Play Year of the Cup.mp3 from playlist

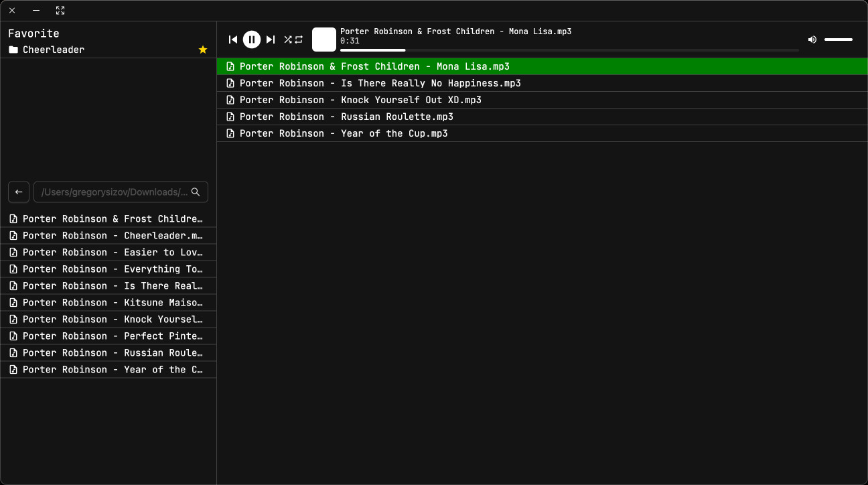point(542,133)
